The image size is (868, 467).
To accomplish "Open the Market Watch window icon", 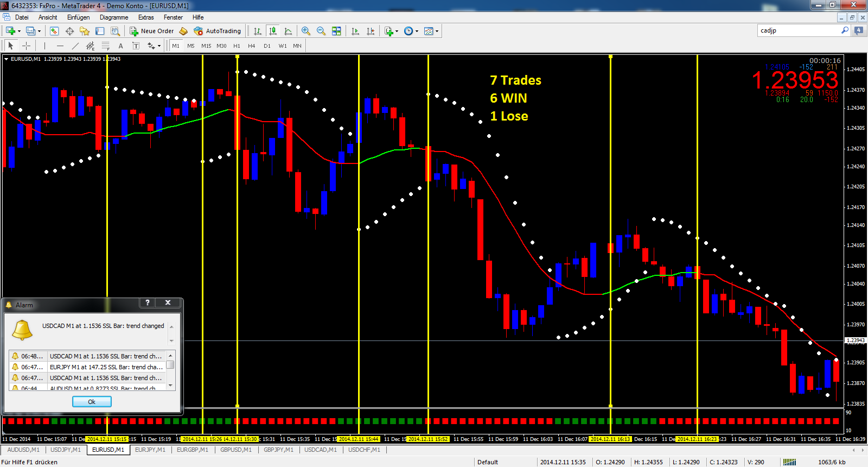I will [54, 31].
